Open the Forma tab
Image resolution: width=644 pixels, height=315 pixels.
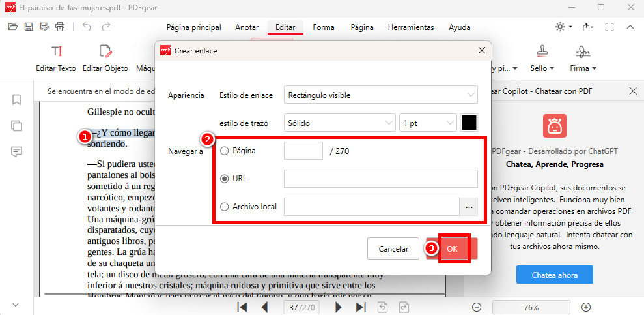[x=324, y=27]
